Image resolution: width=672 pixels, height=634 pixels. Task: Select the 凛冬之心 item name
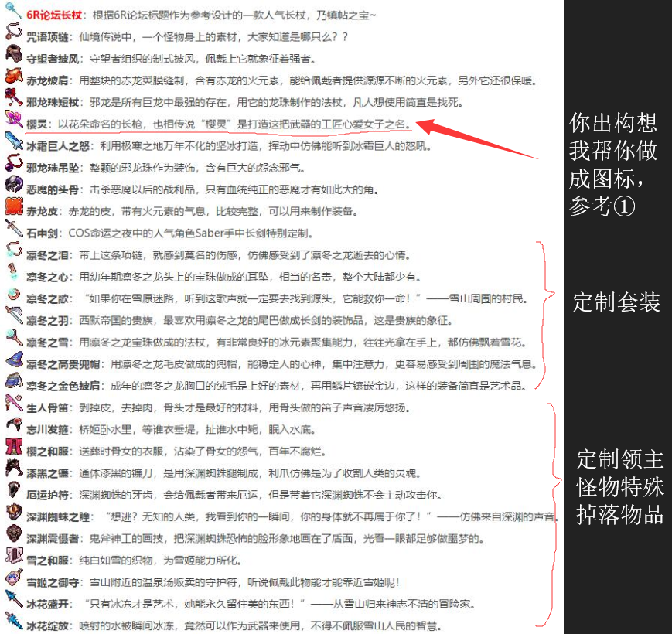[48, 277]
